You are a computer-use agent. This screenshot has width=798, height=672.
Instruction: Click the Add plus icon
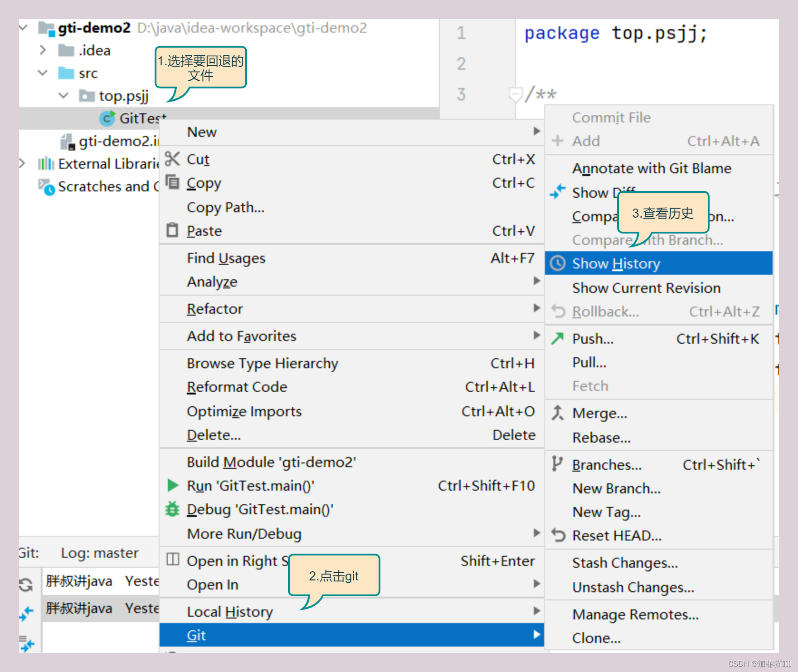coord(558,141)
